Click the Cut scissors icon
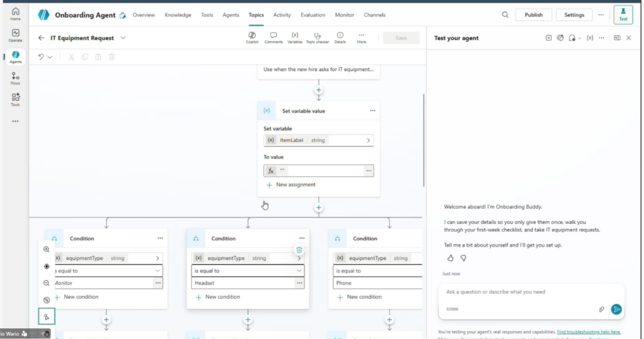The image size is (644, 339). pos(72,57)
